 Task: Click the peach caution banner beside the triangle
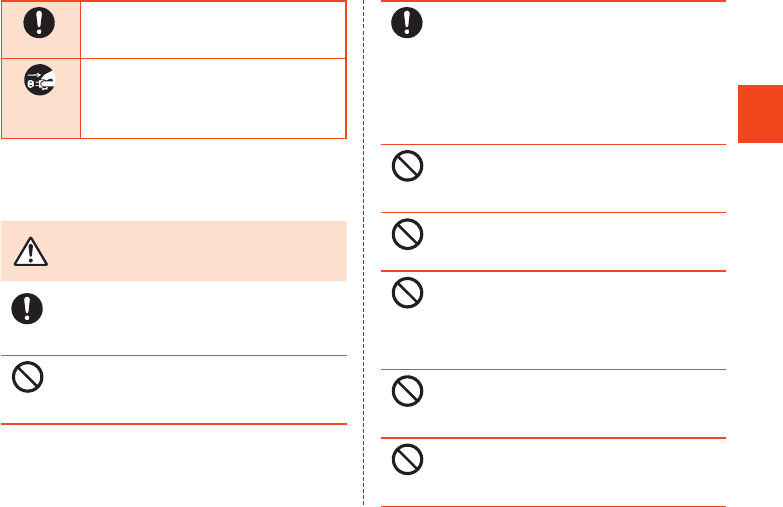pyautogui.click(x=190, y=252)
